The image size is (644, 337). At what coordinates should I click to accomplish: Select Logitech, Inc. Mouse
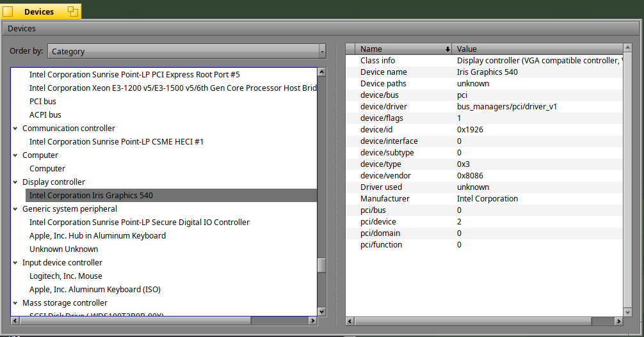tap(66, 276)
